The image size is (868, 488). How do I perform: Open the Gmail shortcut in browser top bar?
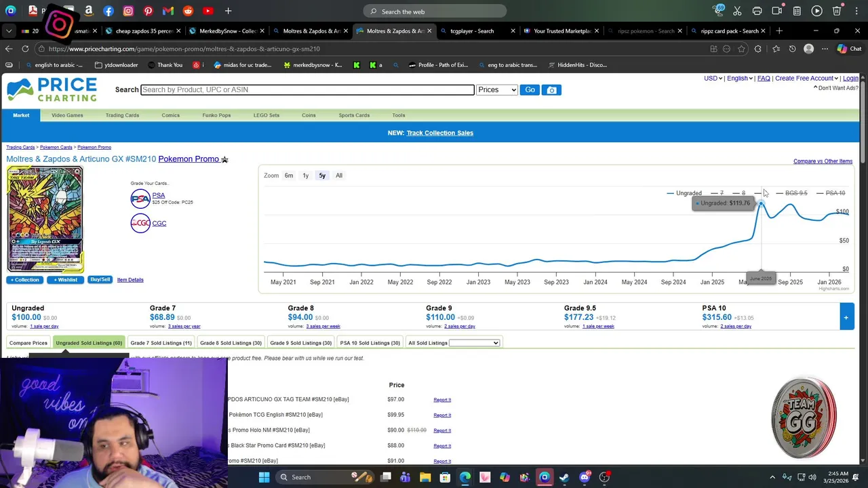[x=168, y=11]
